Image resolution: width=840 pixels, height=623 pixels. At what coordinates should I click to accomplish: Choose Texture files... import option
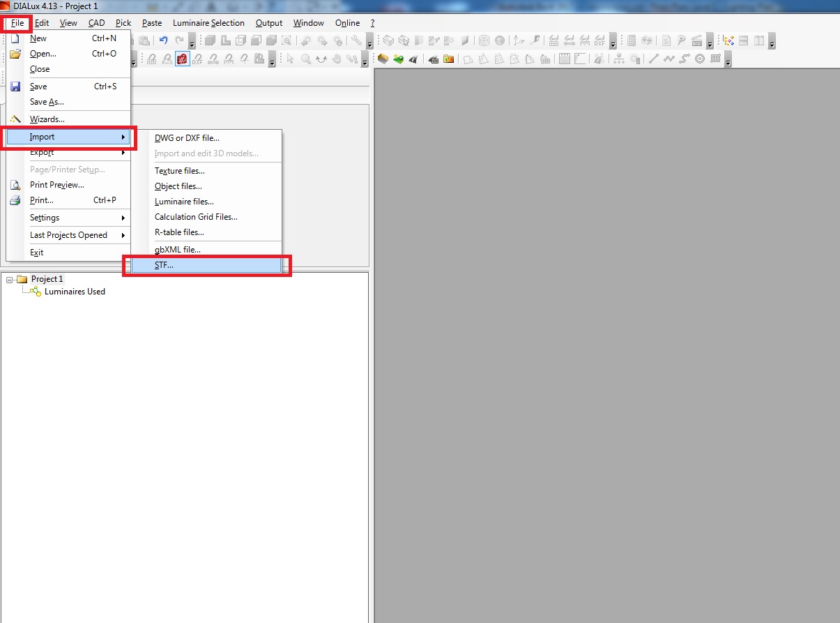pyautogui.click(x=206, y=171)
